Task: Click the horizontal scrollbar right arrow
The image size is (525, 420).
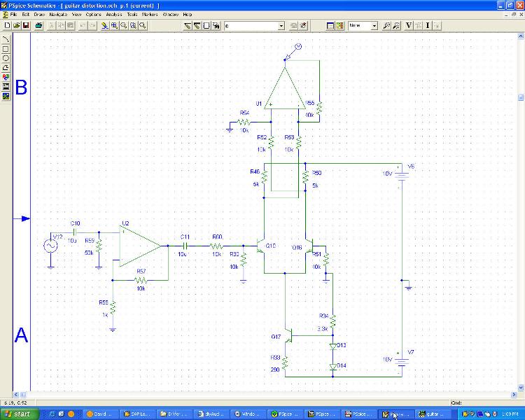Action: click(514, 395)
